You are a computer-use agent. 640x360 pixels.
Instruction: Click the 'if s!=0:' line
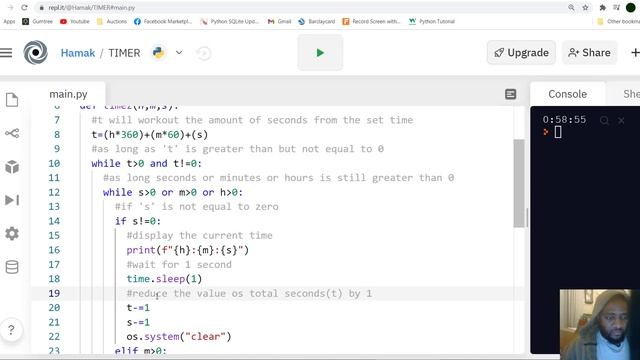[138, 221]
